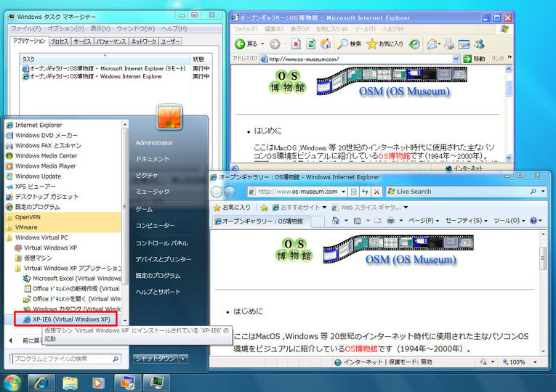Launch XP-IE6 (Virtual Windows XP)

(66, 319)
